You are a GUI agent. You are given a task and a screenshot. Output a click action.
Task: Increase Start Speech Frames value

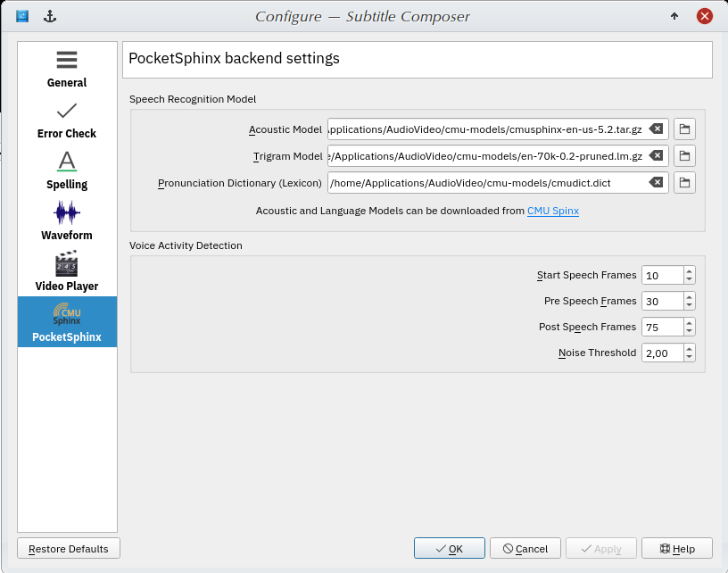point(690,271)
